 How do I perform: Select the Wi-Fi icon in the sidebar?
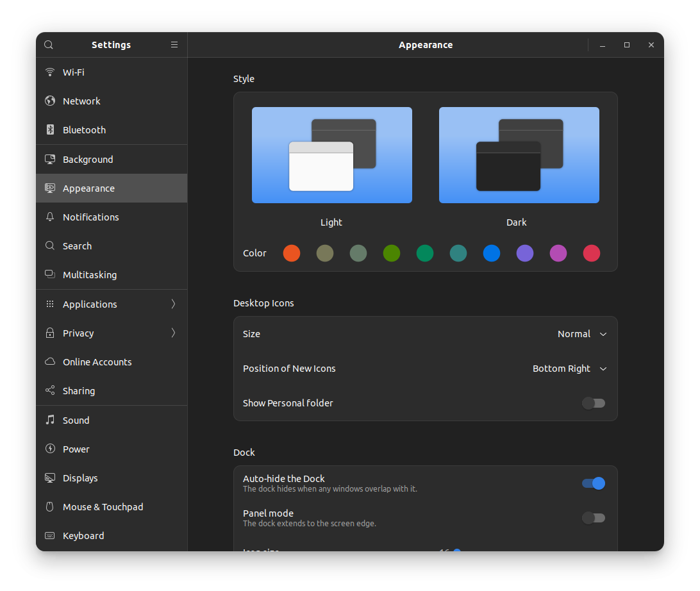(x=50, y=72)
